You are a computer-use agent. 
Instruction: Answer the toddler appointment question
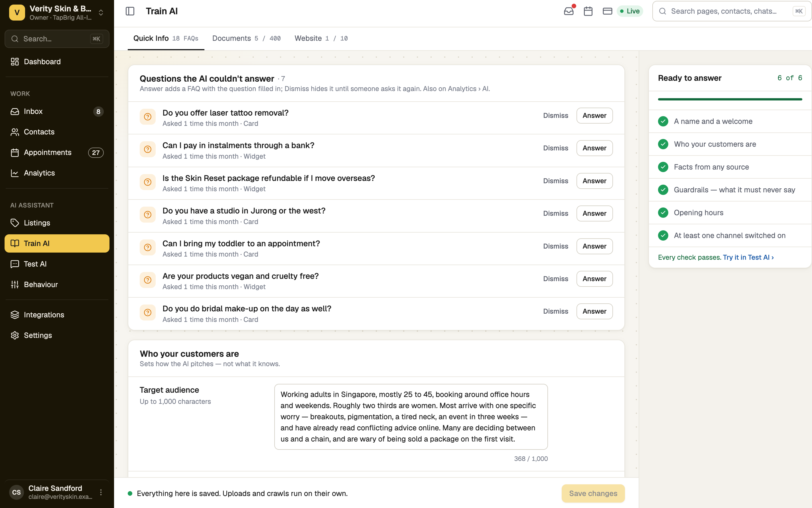pos(594,246)
